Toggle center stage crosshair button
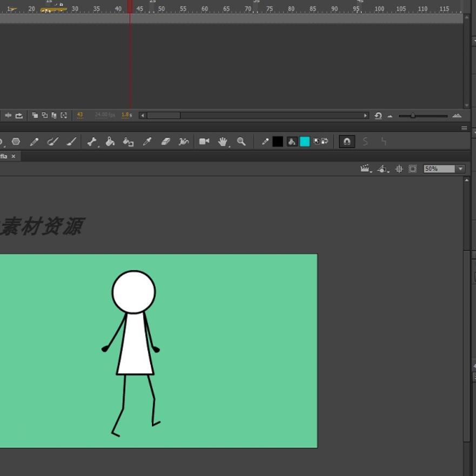476x476 pixels. (x=399, y=169)
